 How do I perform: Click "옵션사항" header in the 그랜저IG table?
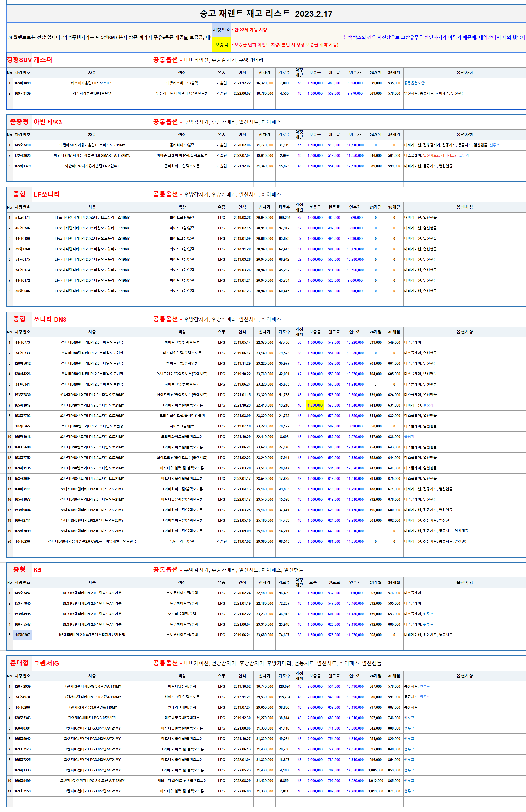click(x=465, y=676)
